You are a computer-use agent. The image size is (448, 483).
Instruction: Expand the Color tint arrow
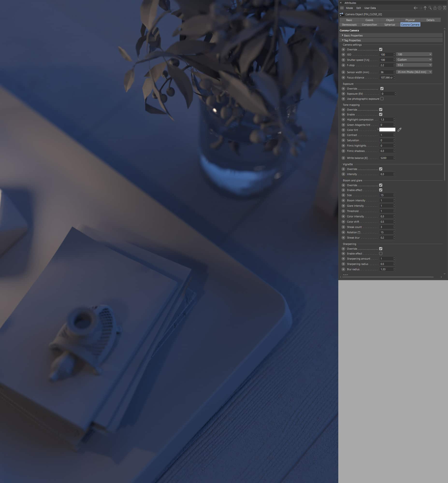(x=378, y=130)
